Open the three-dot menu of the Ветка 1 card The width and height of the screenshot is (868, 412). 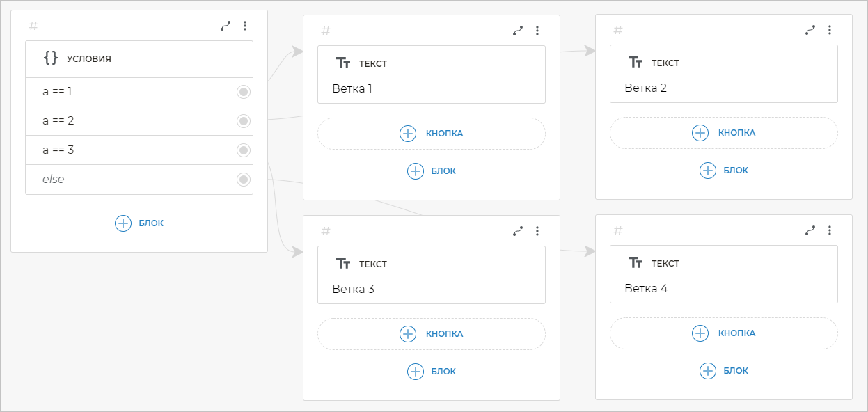click(x=537, y=31)
